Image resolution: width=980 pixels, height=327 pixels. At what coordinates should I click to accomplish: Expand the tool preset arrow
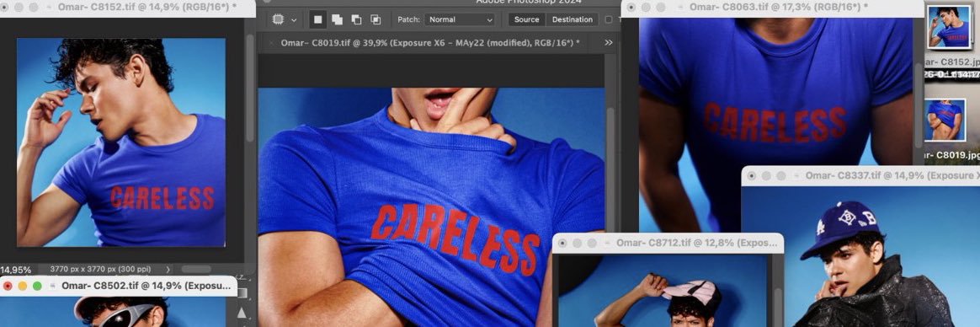pyautogui.click(x=294, y=20)
